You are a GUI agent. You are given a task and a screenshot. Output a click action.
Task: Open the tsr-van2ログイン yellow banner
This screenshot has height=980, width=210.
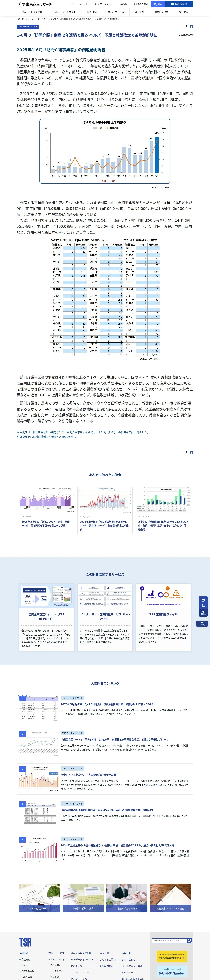click(172, 956)
